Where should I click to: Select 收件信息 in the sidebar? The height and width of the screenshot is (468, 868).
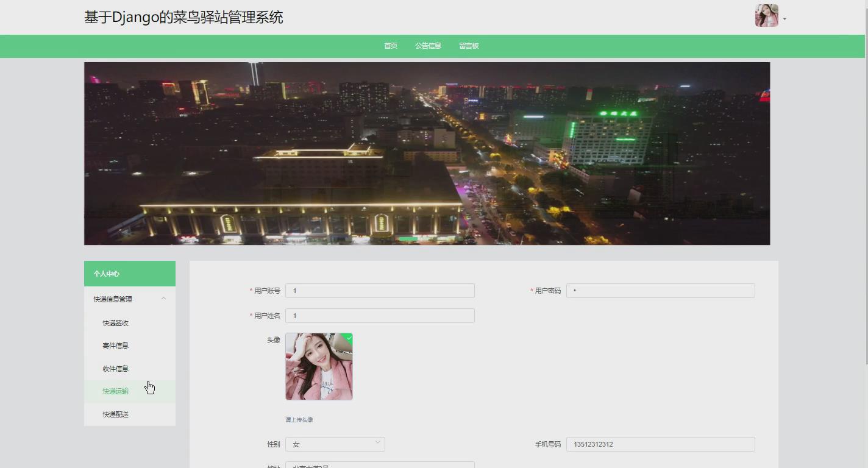click(115, 368)
